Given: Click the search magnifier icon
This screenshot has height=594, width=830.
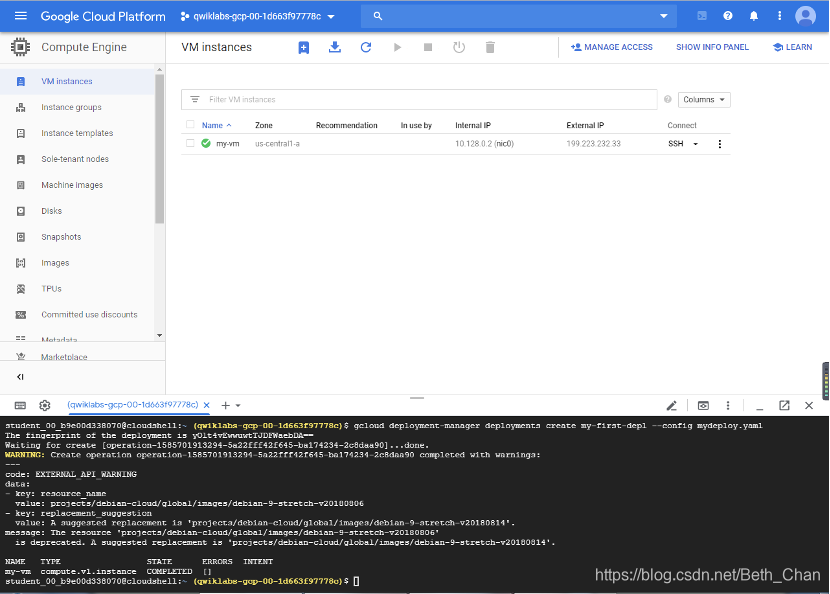Looking at the screenshot, I should (377, 16).
